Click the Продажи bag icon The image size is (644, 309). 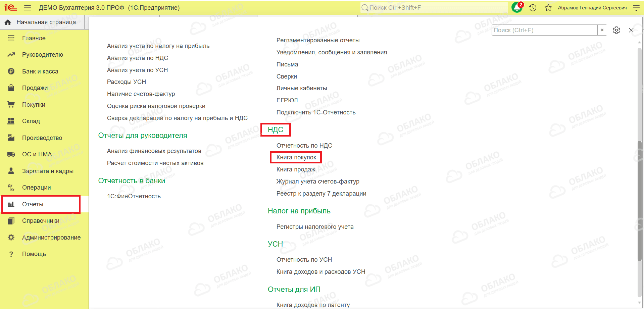pyautogui.click(x=11, y=88)
